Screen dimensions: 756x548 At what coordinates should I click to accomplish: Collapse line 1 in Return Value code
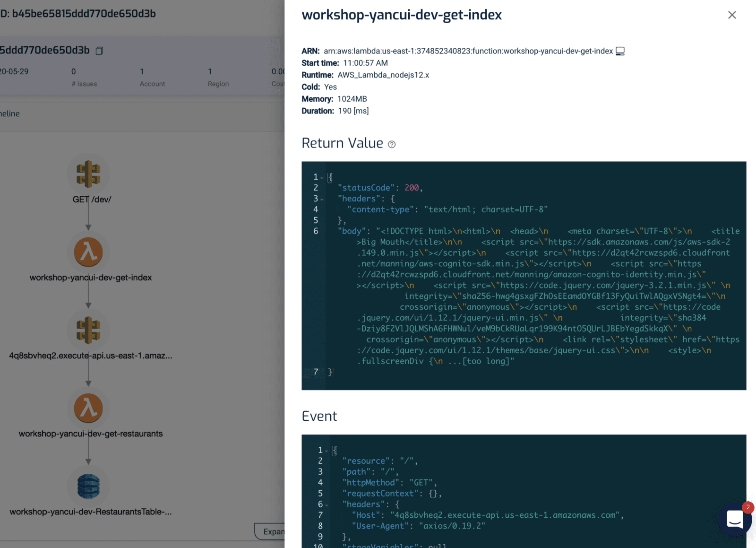(322, 178)
